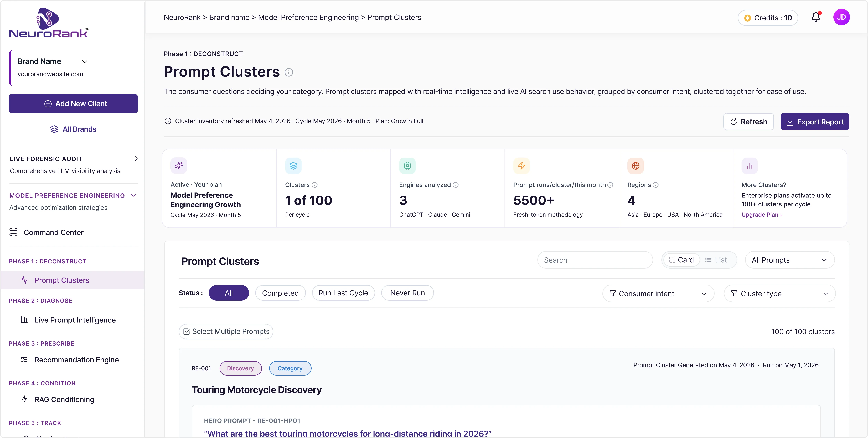Screen dimensions: 868x438
Task: Click the stacked layers icon beside All Brands
Action: click(x=54, y=129)
